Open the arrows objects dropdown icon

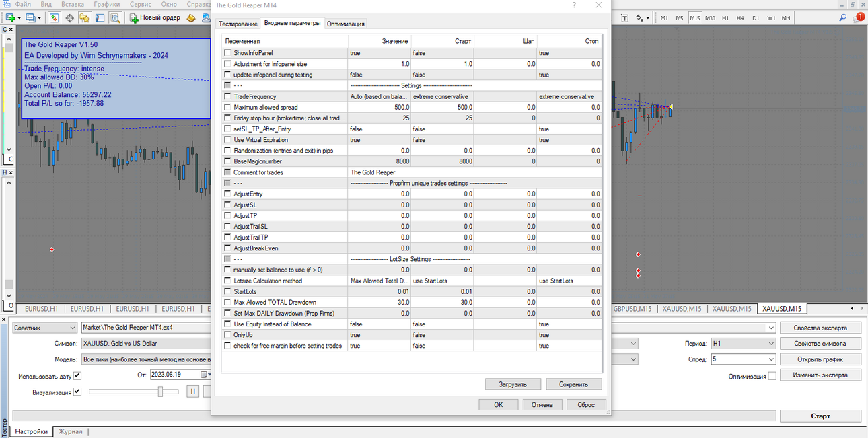[643, 18]
